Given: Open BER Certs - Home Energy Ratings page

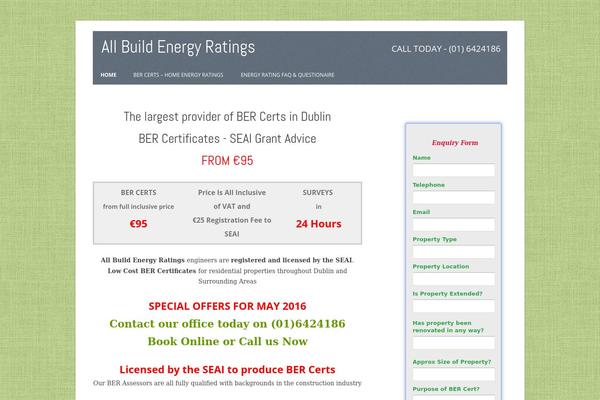Looking at the screenshot, I should (x=178, y=75).
